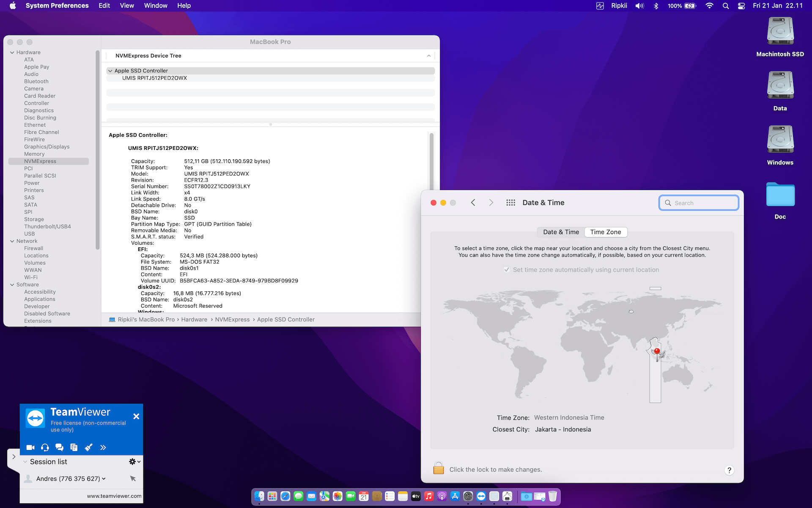Collapse the Hardware section in sidebar
The width and height of the screenshot is (812, 508).
pos(12,52)
